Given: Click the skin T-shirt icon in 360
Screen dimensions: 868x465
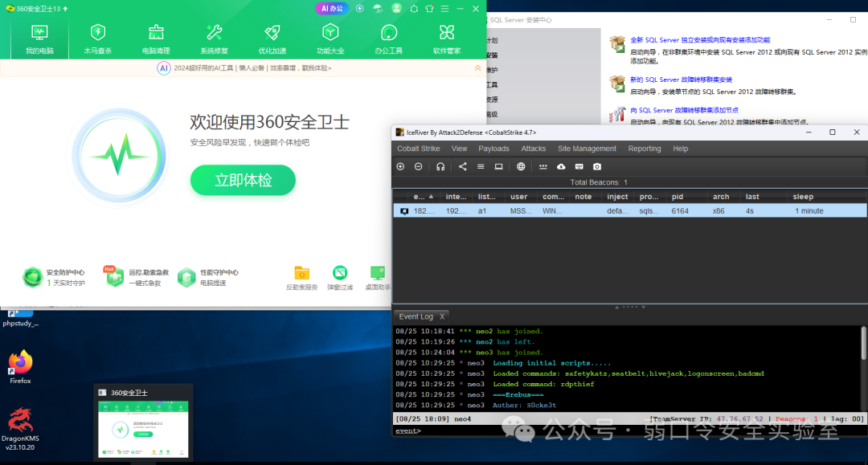Looking at the screenshot, I should (429, 9).
